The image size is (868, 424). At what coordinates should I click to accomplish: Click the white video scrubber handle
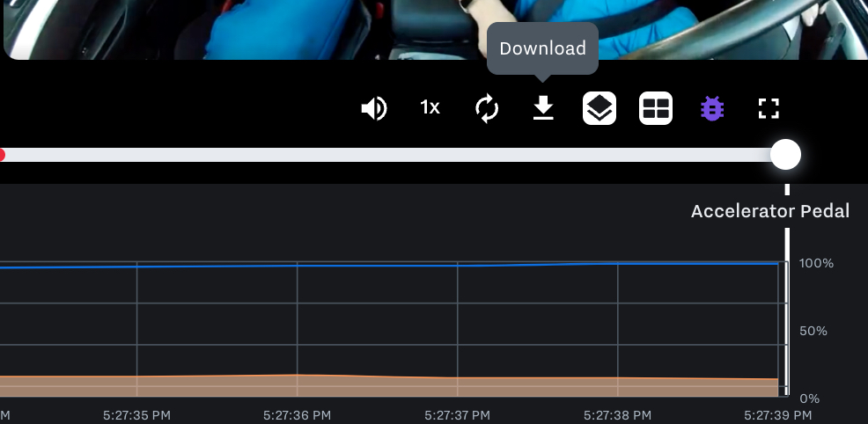[785, 154]
